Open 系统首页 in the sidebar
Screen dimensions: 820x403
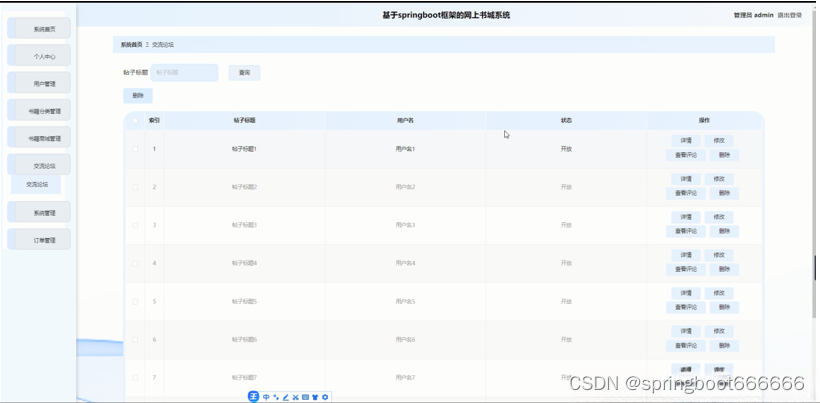39,28
